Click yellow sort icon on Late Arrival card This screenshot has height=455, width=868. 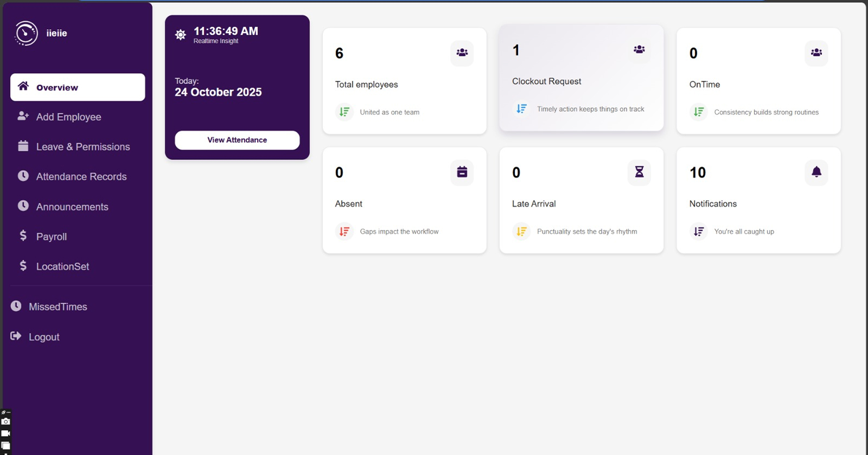521,232
